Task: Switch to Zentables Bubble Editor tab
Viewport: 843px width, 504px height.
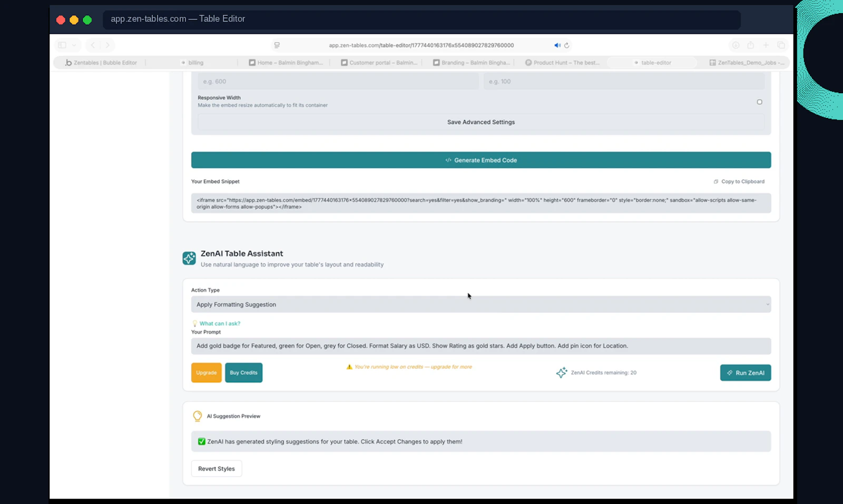Action: pyautogui.click(x=101, y=63)
